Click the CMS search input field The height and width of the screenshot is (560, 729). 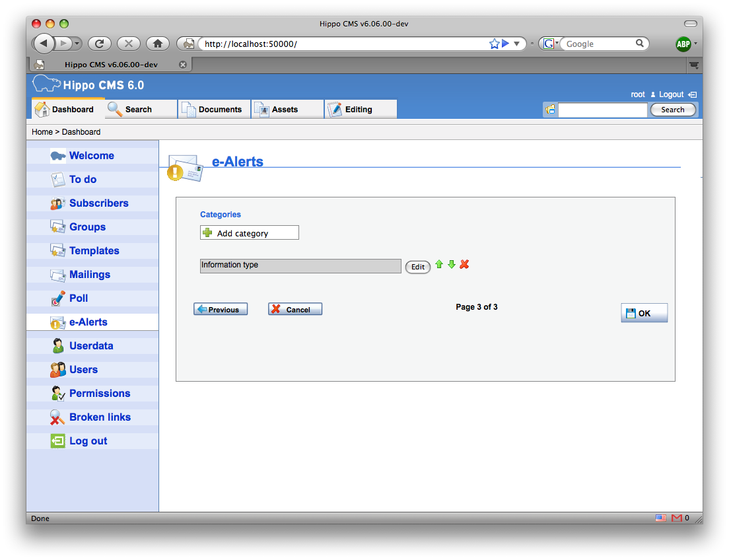[x=602, y=110]
